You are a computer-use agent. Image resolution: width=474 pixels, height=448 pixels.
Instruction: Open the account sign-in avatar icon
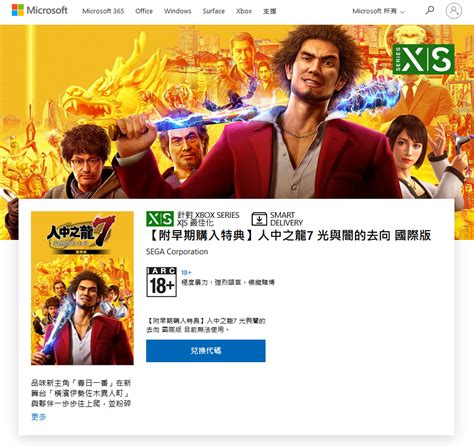click(x=454, y=10)
